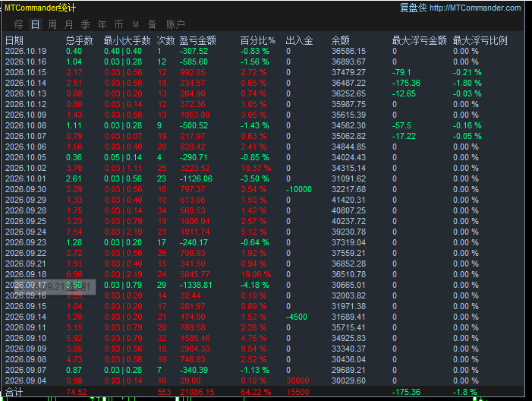Open the http://MTCommander.com link
The width and height of the screenshot is (532, 401).
pos(475,8)
